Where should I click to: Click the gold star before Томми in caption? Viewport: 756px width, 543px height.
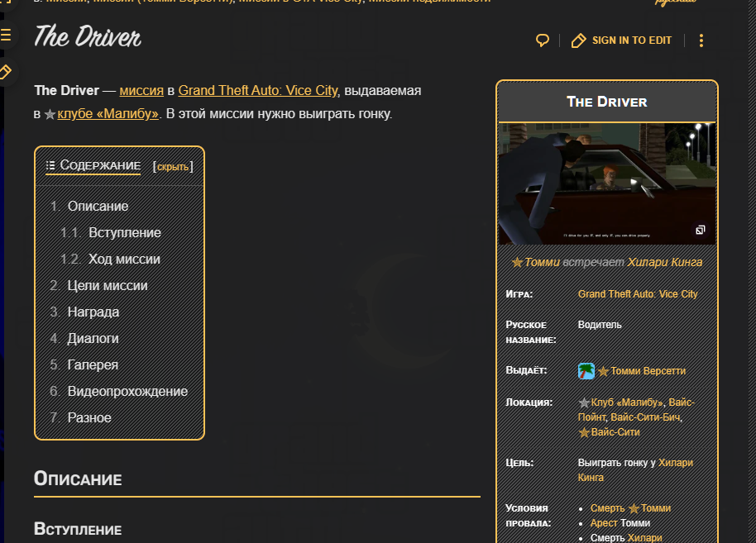pyautogui.click(x=517, y=262)
